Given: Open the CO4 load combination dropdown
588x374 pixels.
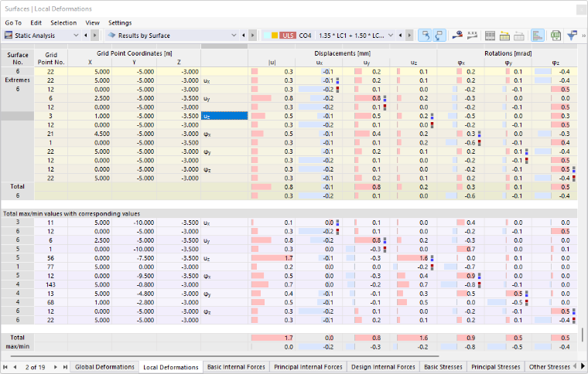Looking at the screenshot, I should [391, 36].
